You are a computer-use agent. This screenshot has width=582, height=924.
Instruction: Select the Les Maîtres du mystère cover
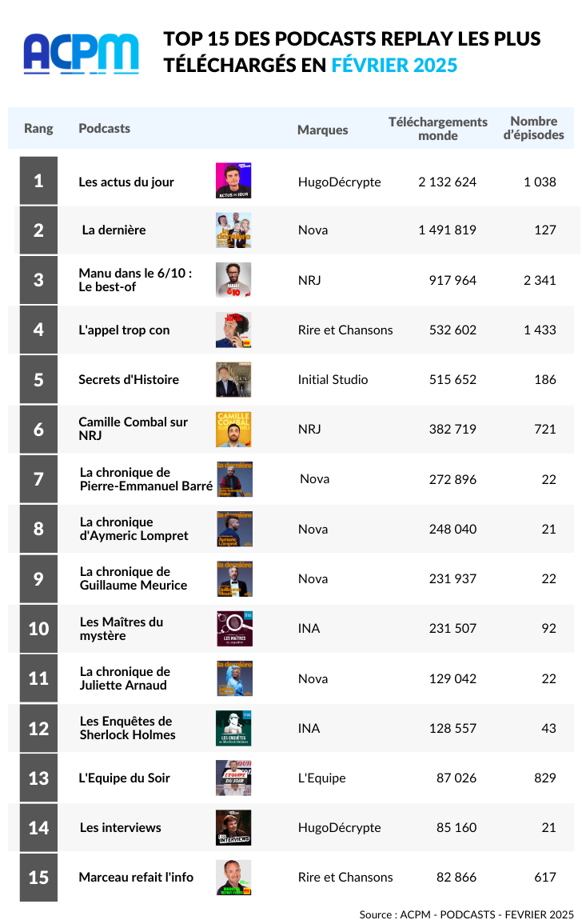click(235, 629)
